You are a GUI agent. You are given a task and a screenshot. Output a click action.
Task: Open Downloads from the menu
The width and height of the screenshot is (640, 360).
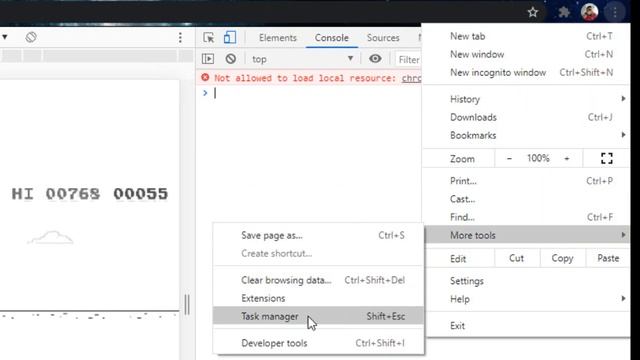(527, 117)
